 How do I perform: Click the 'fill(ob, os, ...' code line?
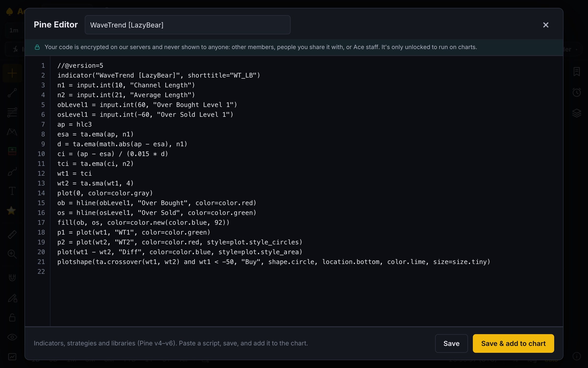pyautogui.click(x=143, y=223)
